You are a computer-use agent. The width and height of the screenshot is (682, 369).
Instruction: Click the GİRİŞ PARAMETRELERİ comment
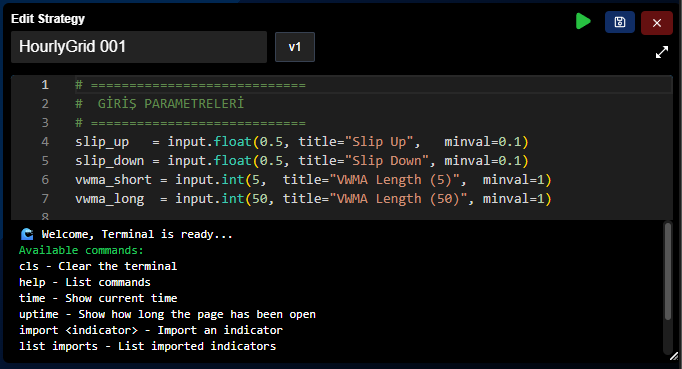click(x=159, y=104)
